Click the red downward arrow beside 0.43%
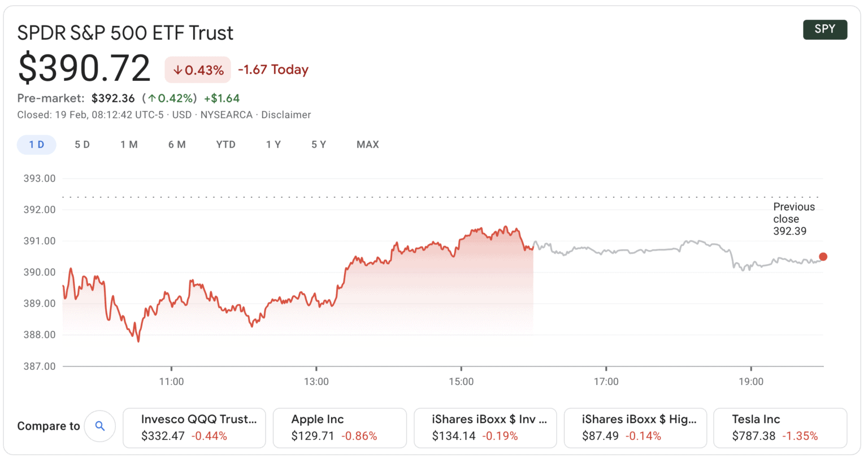The image size is (868, 462). [x=177, y=70]
